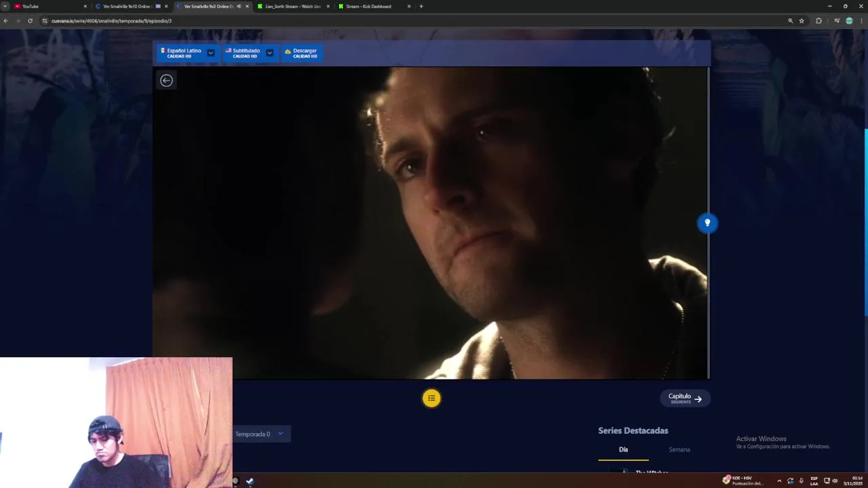
Task: Switch to the Stream - Kick Dashboard tab
Action: (x=374, y=6)
